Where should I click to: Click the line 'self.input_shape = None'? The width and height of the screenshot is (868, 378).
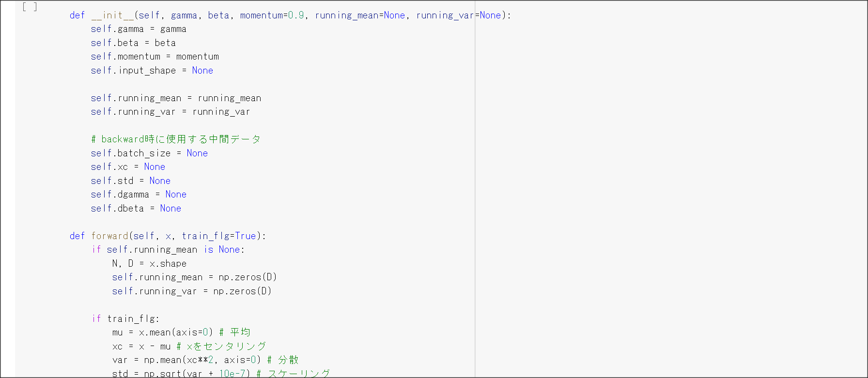[152, 71]
